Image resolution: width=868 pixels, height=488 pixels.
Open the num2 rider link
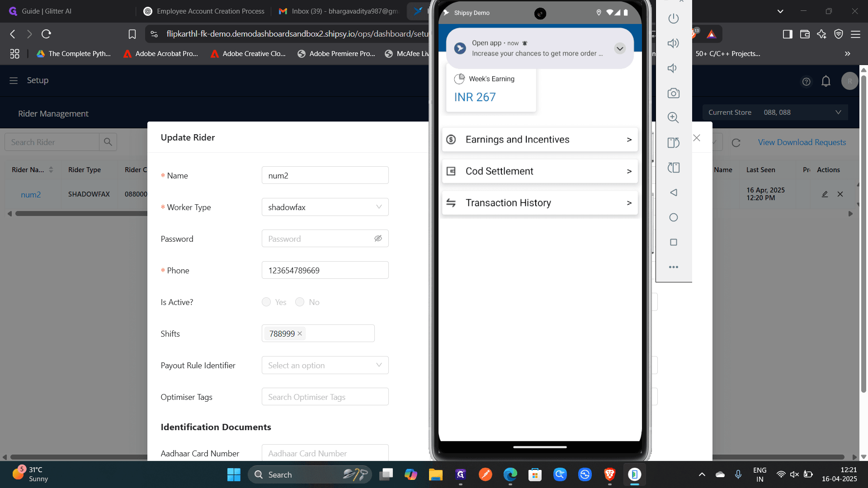tap(31, 195)
